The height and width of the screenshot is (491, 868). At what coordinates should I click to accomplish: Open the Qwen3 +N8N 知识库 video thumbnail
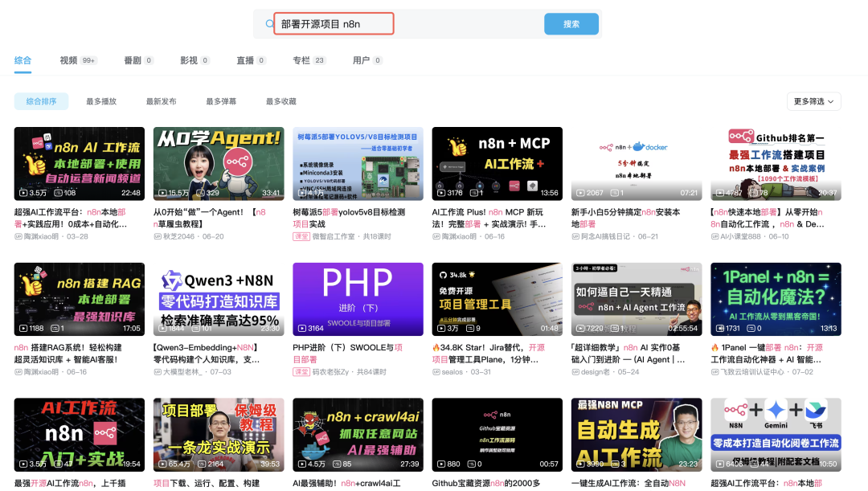(218, 299)
